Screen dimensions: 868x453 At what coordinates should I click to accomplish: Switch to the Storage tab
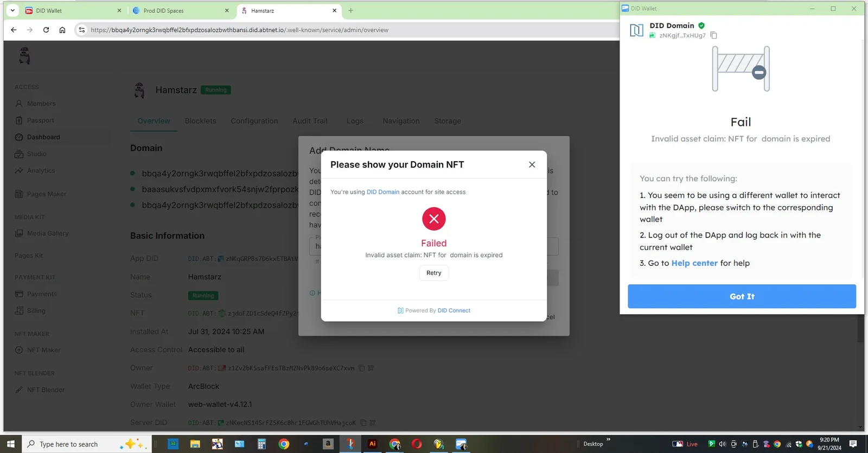(x=448, y=121)
